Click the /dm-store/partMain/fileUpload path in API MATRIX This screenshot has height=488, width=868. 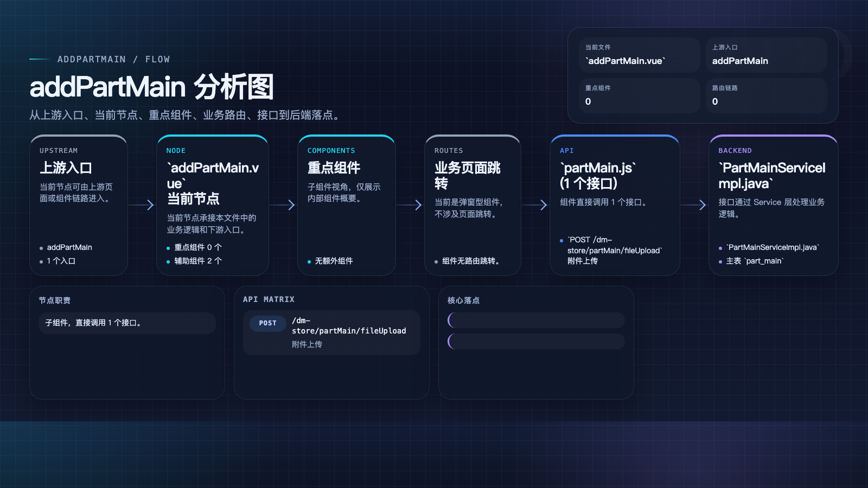[349, 326]
